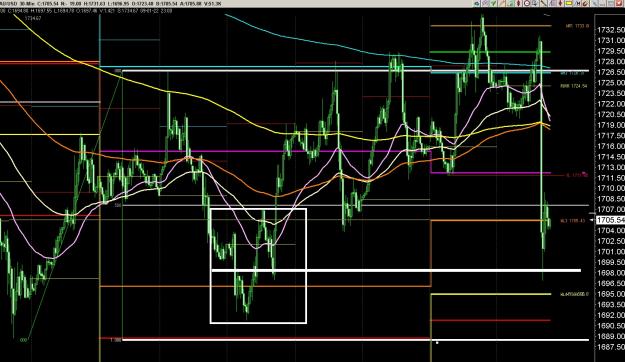Screen dimensions: 625x362
Task: Click the 1724.54 pivot level label
Action: (x=574, y=86)
